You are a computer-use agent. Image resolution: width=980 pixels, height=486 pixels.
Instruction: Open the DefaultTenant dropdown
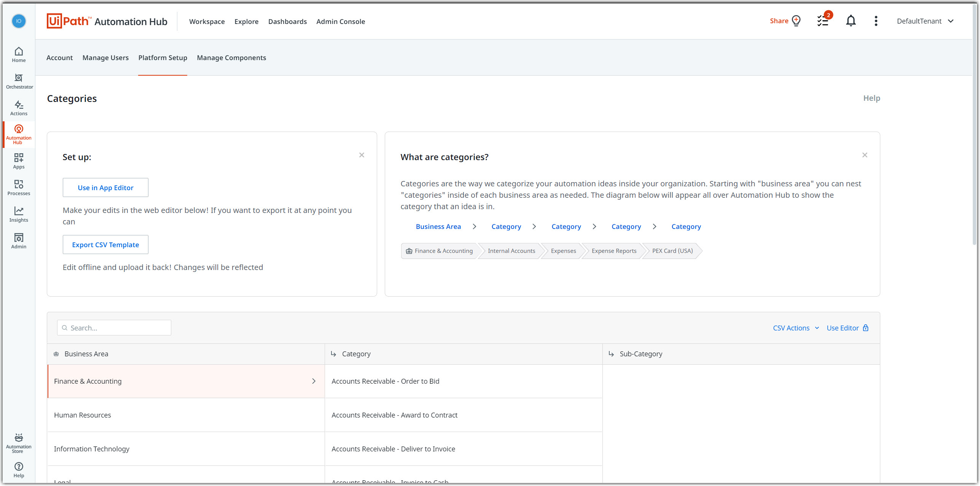pos(926,21)
